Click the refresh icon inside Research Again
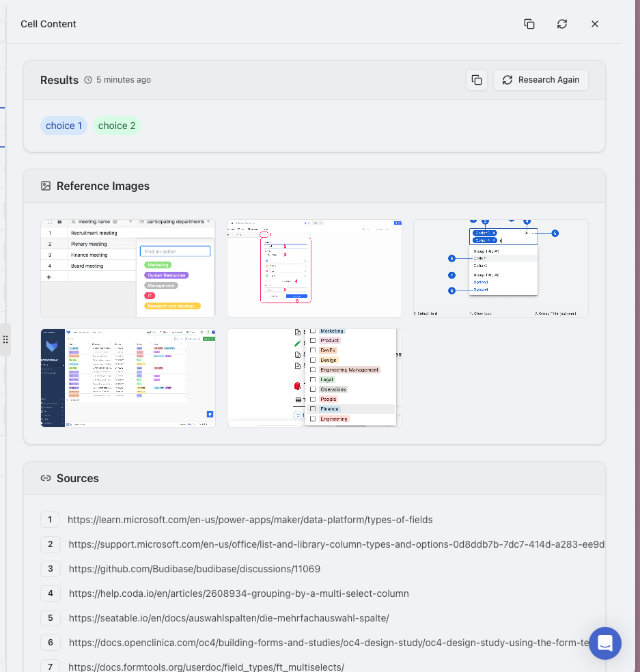This screenshot has height=672, width=640. pyautogui.click(x=507, y=80)
